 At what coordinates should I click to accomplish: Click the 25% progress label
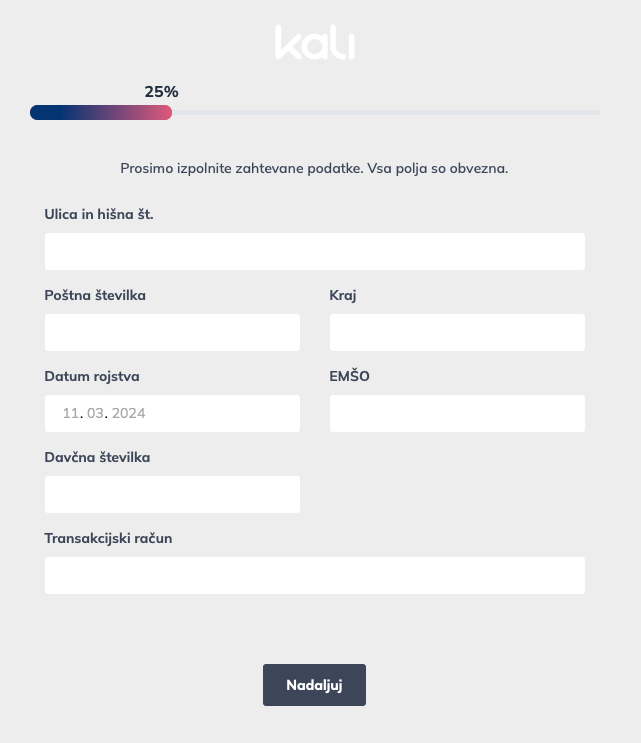click(x=161, y=92)
